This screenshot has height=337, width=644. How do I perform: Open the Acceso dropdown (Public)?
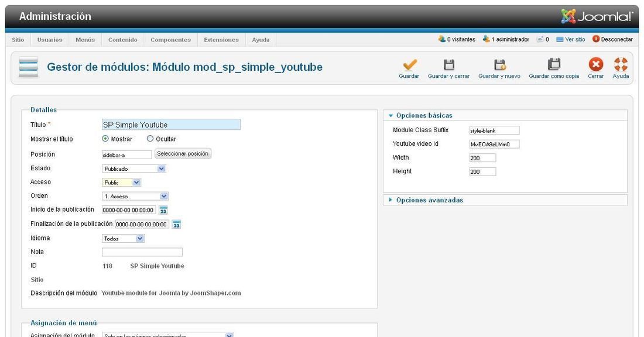121,183
